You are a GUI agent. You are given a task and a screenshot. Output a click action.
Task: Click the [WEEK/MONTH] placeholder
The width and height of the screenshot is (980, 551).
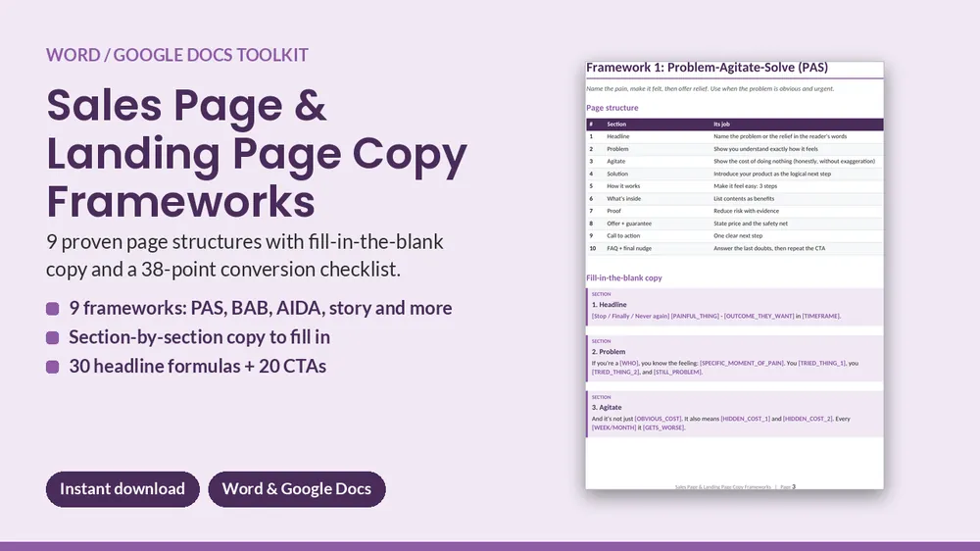pyautogui.click(x=613, y=427)
